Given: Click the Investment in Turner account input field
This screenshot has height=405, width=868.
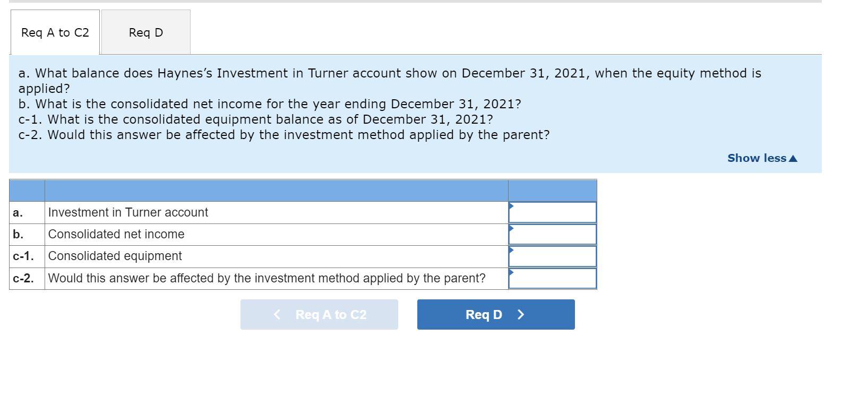Looking at the screenshot, I should (x=552, y=212).
